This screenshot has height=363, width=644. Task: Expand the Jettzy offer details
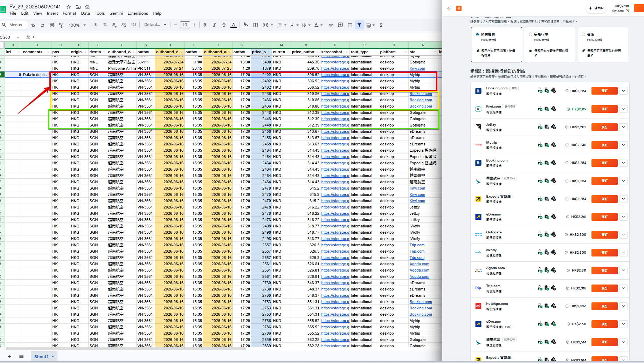(623, 127)
